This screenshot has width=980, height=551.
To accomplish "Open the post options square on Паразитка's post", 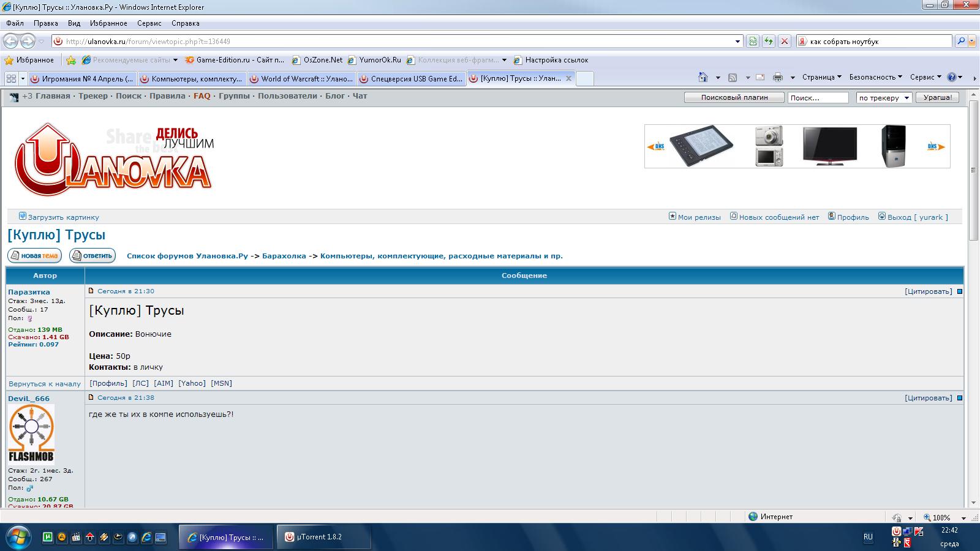I will pos(960,291).
